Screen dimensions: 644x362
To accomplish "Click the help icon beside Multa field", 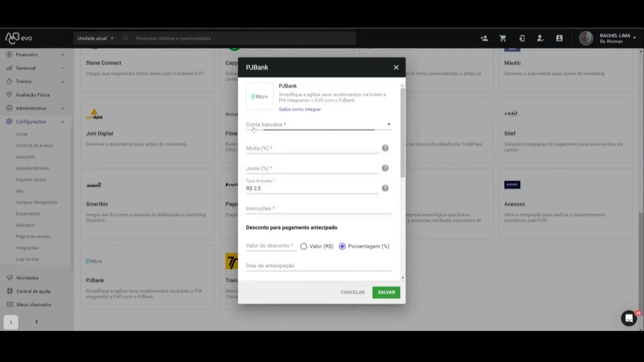I will click(x=385, y=148).
